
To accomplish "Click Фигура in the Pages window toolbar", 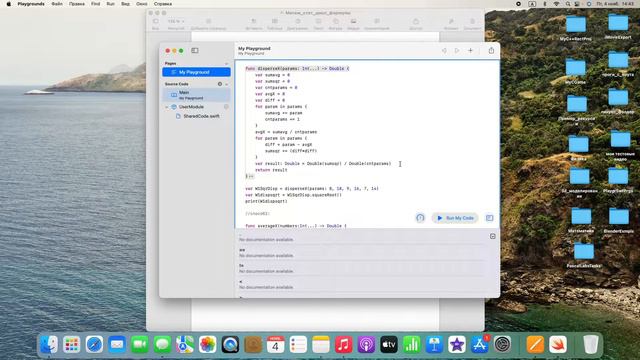I will tap(336, 24).
